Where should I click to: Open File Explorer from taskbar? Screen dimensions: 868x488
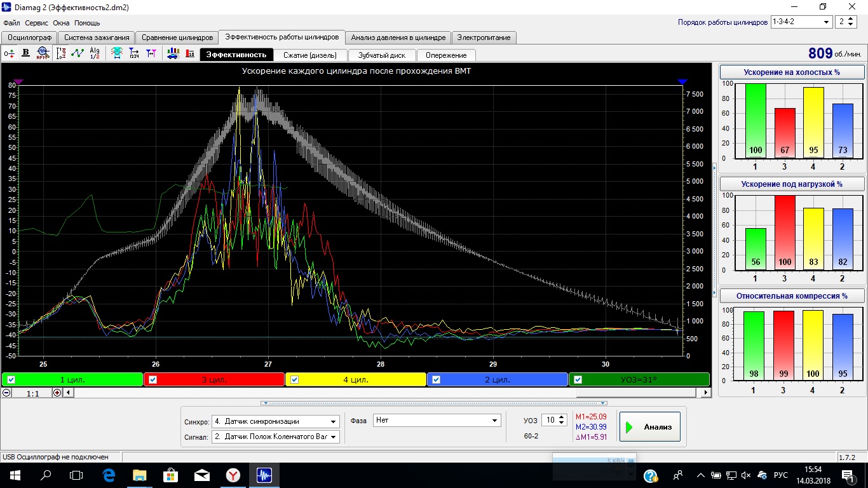pyautogui.click(x=140, y=475)
